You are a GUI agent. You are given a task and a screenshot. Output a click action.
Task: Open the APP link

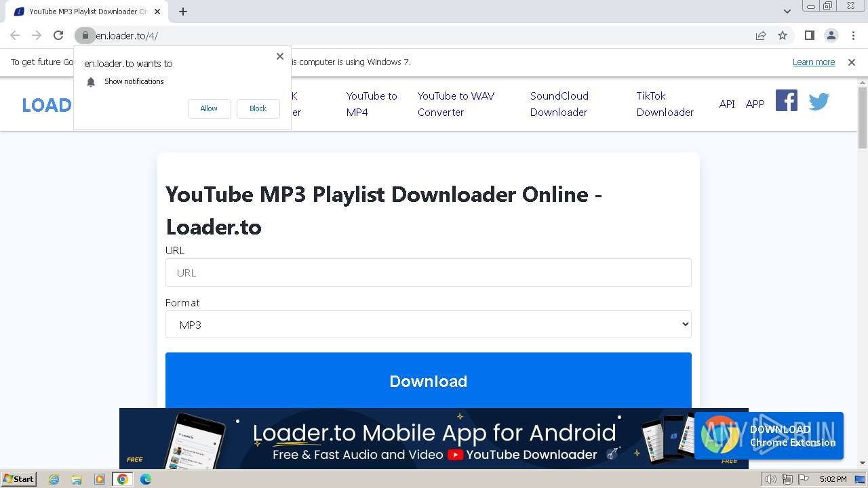pos(755,104)
